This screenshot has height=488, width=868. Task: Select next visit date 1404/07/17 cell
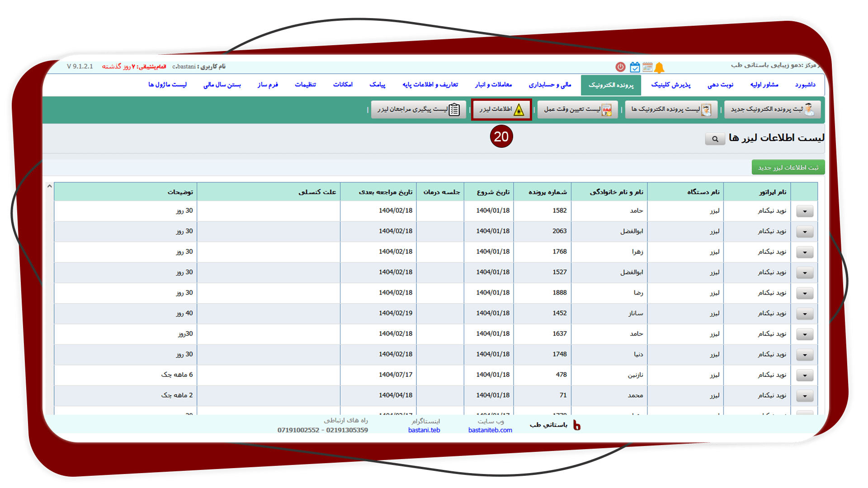(x=378, y=375)
